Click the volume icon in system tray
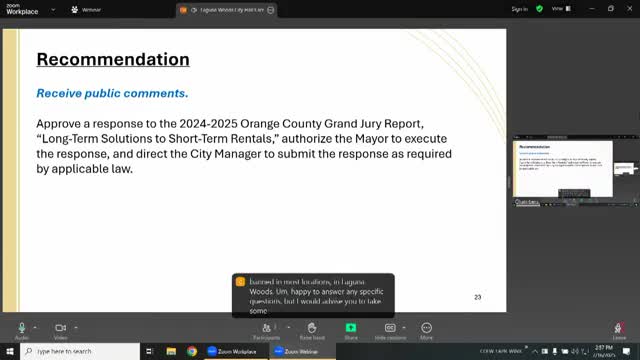 coord(575,351)
